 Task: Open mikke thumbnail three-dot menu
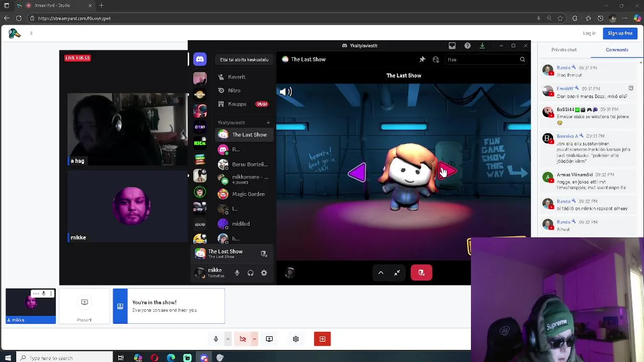(51, 294)
